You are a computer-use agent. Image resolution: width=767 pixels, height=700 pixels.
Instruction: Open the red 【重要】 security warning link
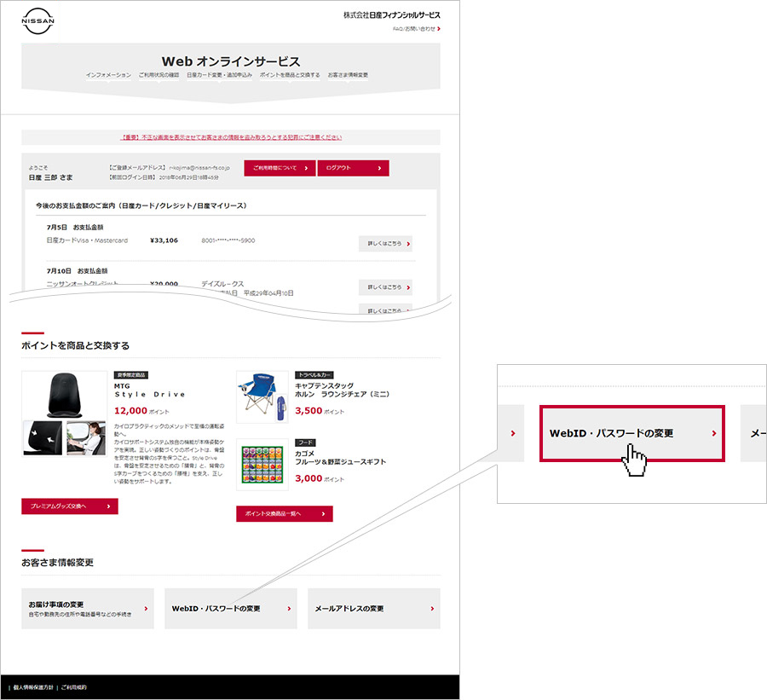tap(231, 137)
